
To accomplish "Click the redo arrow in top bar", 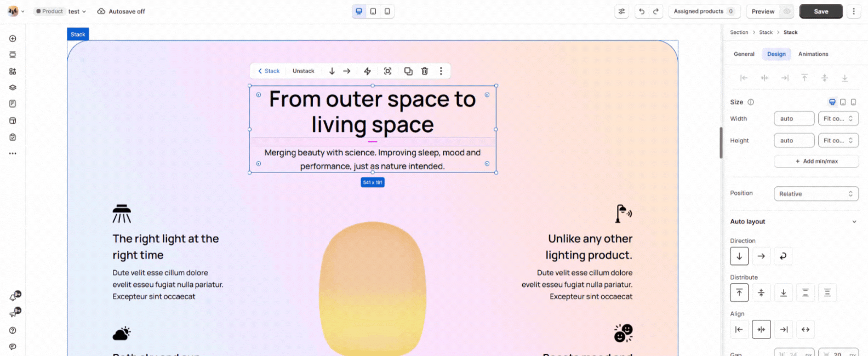I will point(656,12).
